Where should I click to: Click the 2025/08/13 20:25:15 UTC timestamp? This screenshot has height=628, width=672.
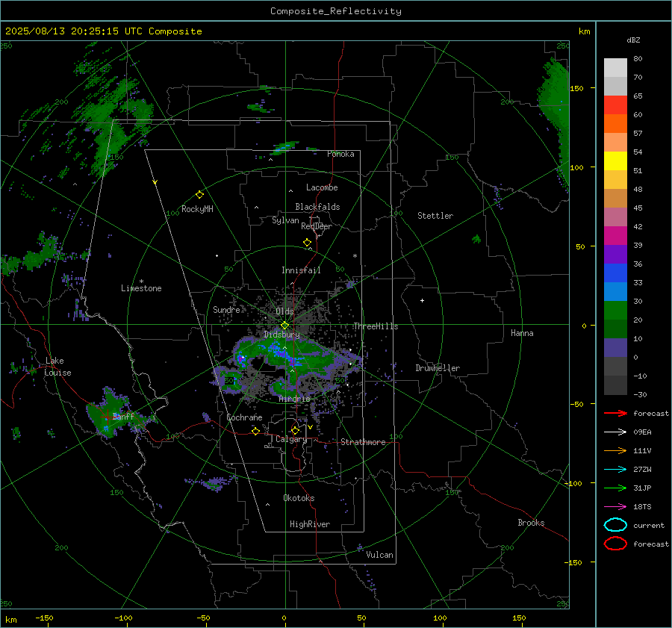tap(103, 31)
